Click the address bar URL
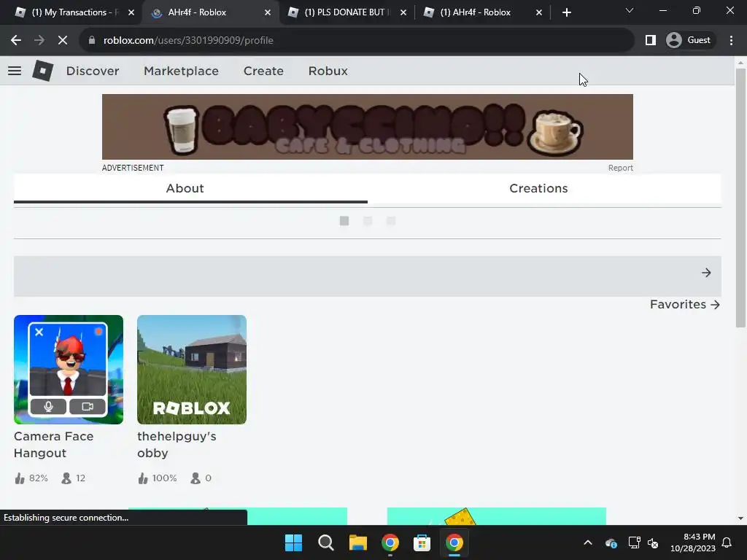The width and height of the screenshot is (747, 560). (188, 41)
